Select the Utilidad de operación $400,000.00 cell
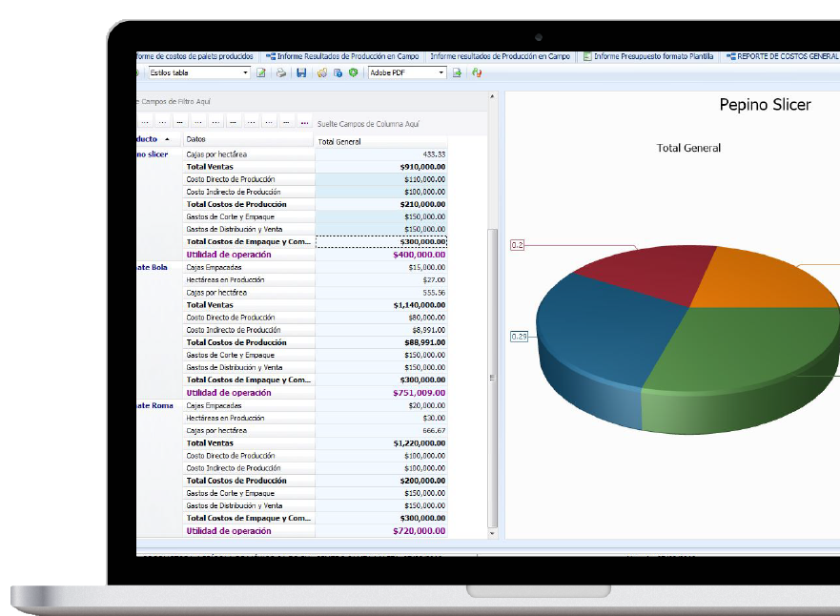Viewport: 840px width, 616px height. tap(381, 255)
